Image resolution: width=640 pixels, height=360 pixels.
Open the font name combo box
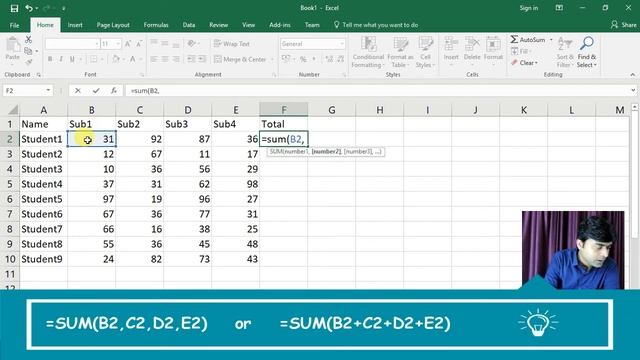tap(72, 44)
